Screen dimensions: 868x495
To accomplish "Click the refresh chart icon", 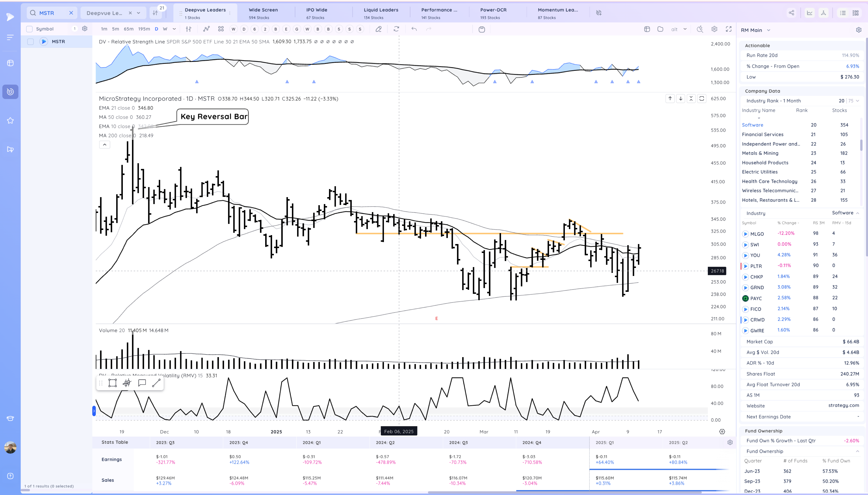I will pyautogui.click(x=396, y=29).
